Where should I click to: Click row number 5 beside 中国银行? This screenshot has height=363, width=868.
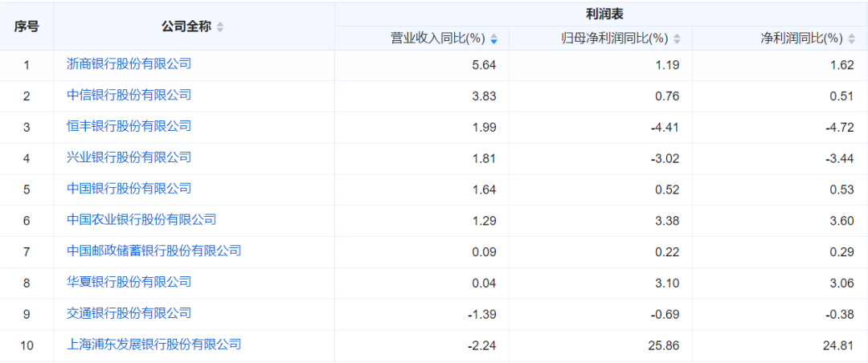click(27, 190)
